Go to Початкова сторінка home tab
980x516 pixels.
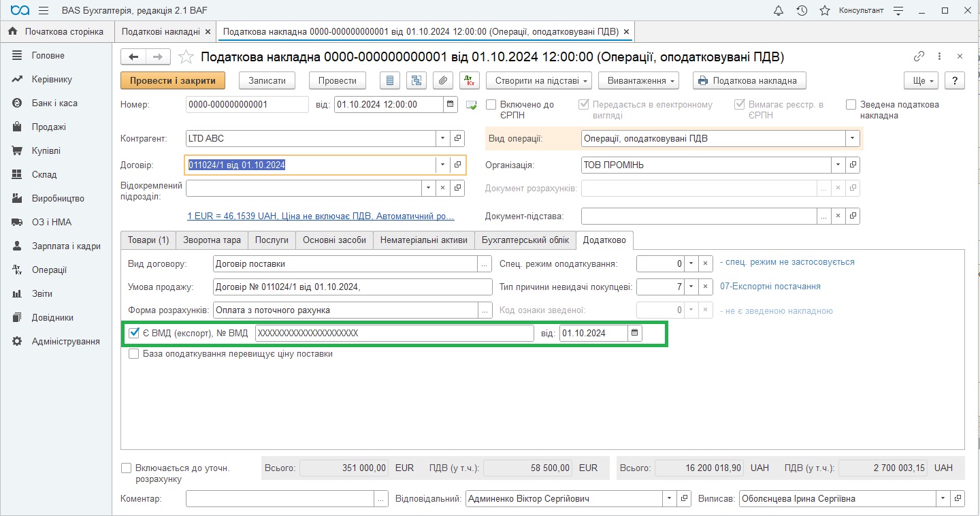(56, 31)
